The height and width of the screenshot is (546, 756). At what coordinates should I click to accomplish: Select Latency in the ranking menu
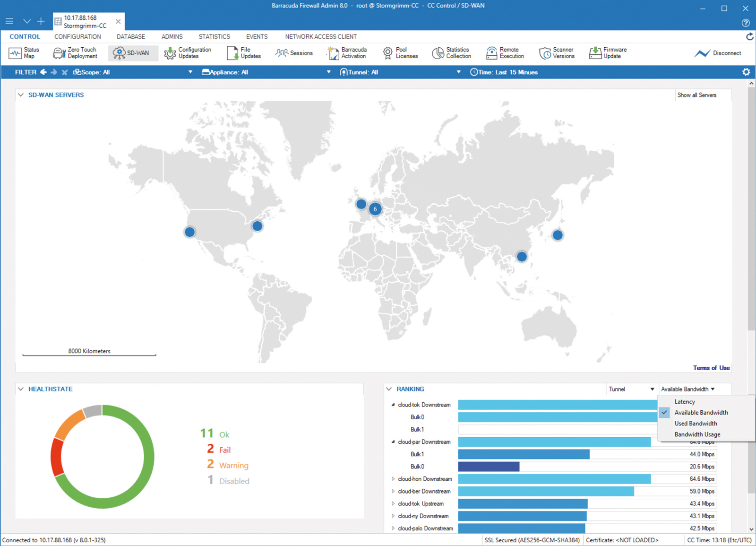pos(685,402)
